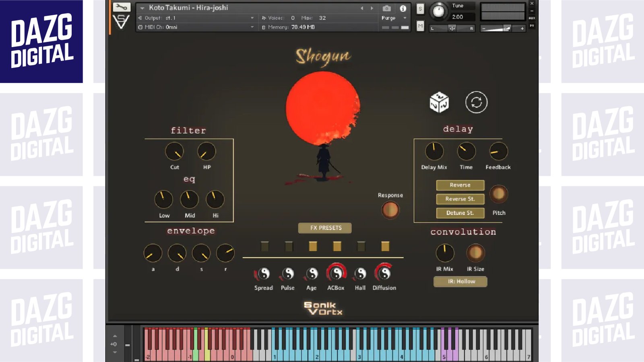Click the Hall yin-yang knob

point(360,274)
